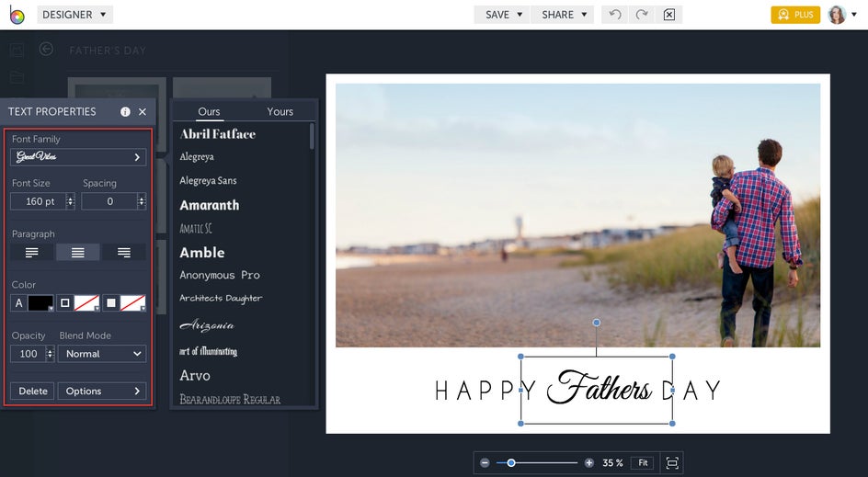Click the back arrow beside FATHER'S DAY
The height and width of the screenshot is (477, 868).
46,50
